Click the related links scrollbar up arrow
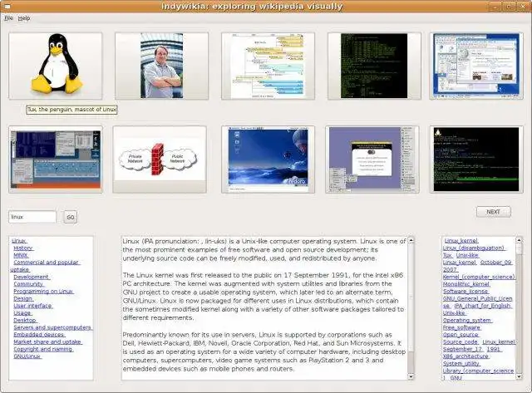The height and width of the screenshot is (393, 532). [519, 240]
